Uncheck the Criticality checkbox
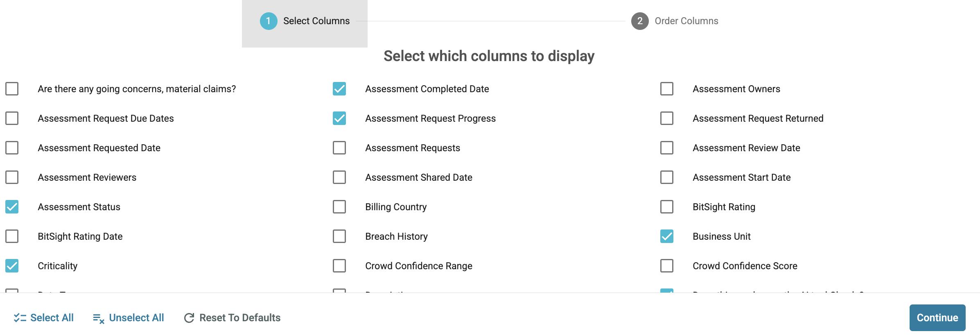This screenshot has width=980, height=336. pyautogui.click(x=12, y=266)
